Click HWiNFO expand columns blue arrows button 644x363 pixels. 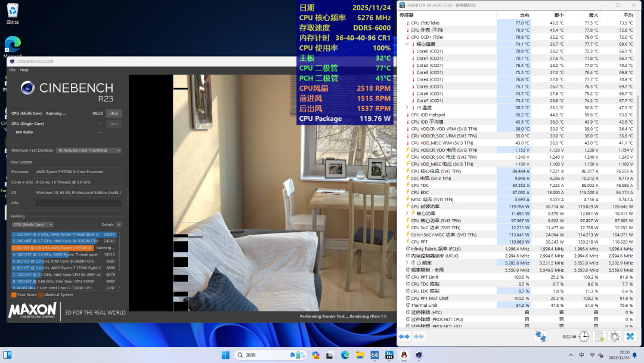coord(404,336)
